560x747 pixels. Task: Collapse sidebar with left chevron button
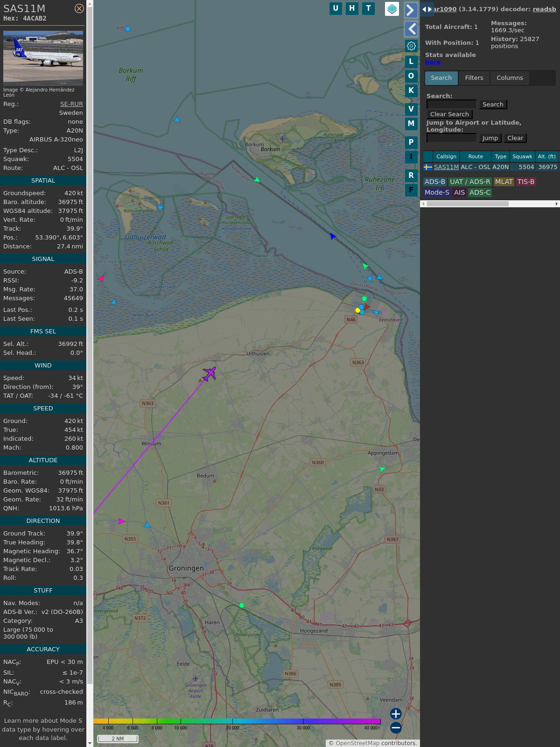411,29
